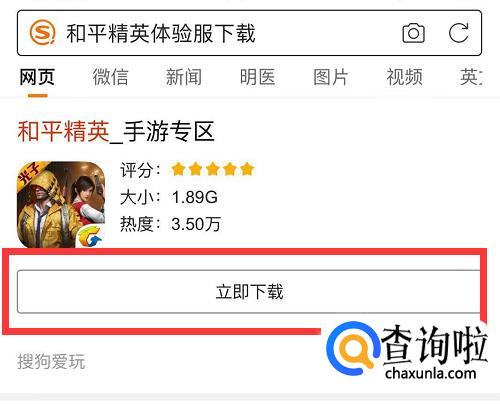This screenshot has height=404, width=500.
Task: Tap the 和平精英 game app icon
Action: pos(61,205)
